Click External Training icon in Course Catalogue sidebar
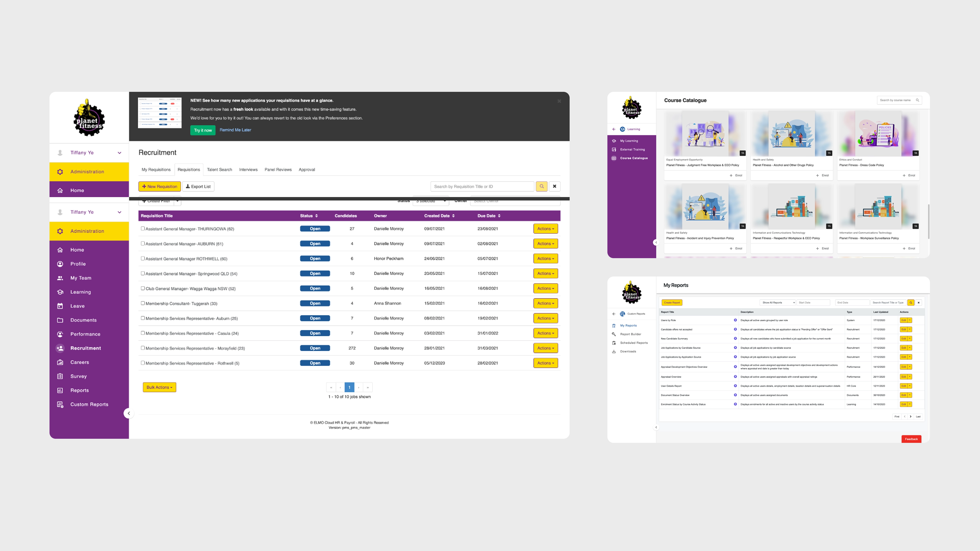The image size is (980, 551). (614, 149)
